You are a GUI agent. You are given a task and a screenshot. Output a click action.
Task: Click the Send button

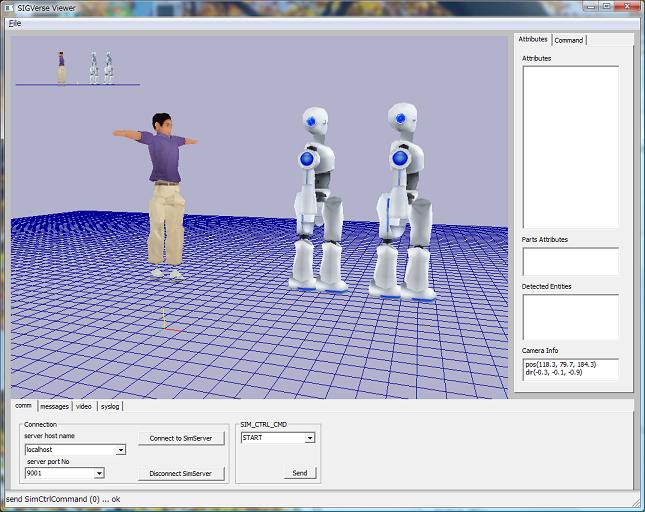pos(299,472)
